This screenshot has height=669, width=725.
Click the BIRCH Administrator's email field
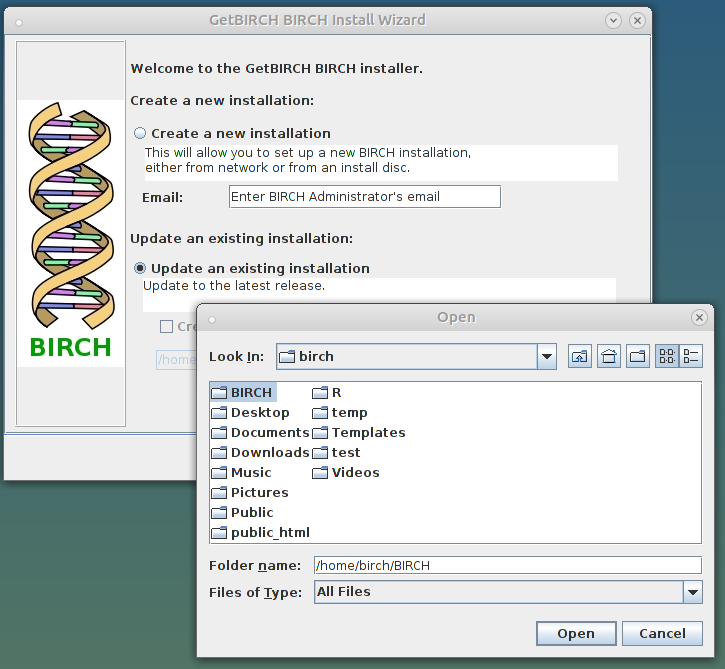364,197
